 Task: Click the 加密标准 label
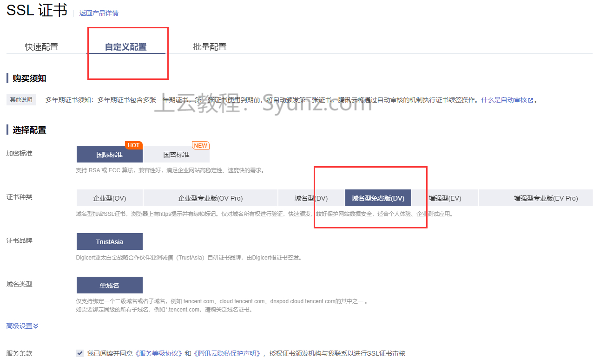[x=19, y=153]
